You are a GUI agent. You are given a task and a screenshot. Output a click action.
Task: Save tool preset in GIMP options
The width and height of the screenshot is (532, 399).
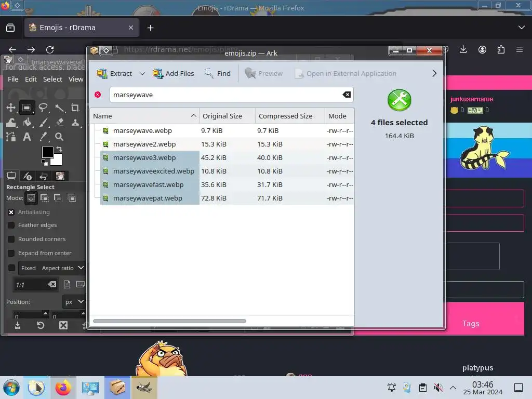18,325
